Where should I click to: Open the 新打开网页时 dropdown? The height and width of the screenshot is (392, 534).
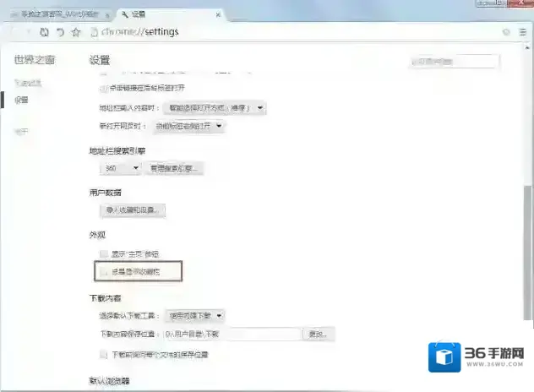188,126
